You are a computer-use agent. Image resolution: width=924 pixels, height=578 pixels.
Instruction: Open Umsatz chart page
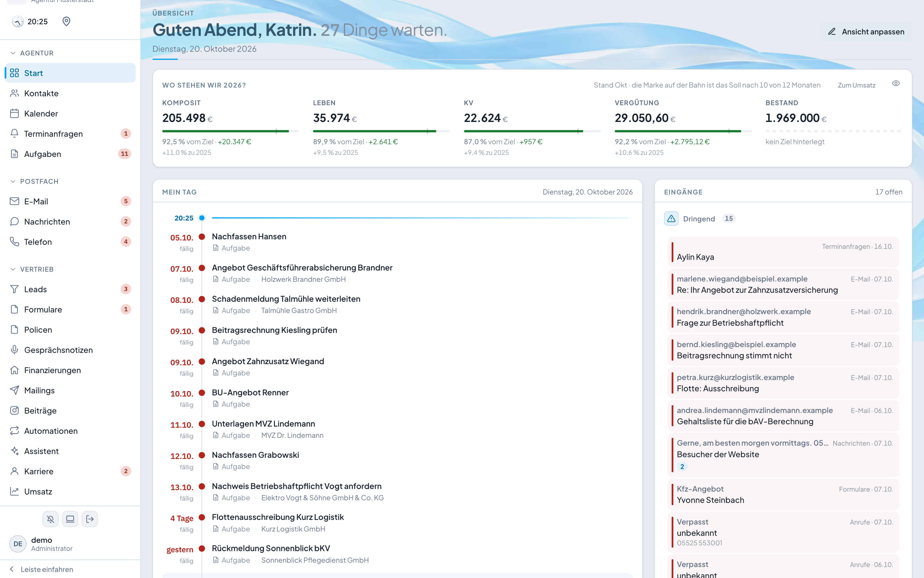pyautogui.click(x=70, y=492)
